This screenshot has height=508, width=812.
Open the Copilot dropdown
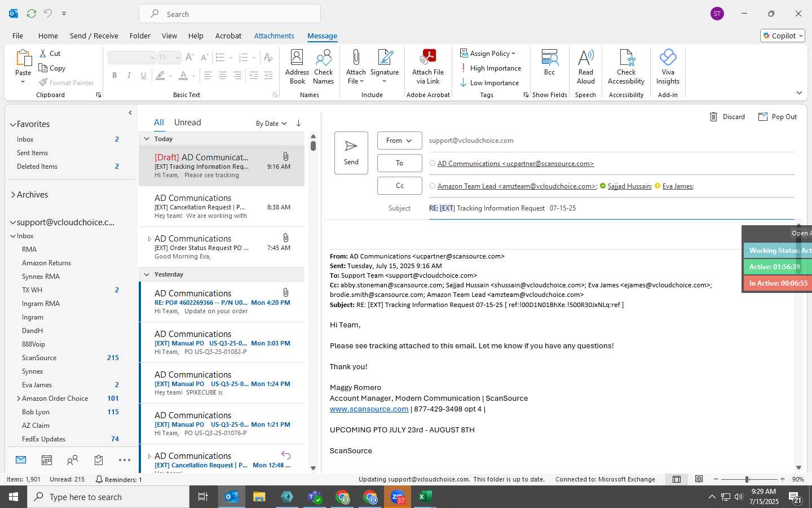tap(783, 36)
